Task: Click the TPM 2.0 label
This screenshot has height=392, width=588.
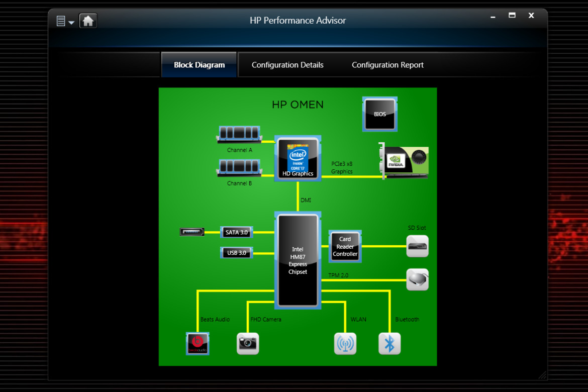Action: point(338,275)
